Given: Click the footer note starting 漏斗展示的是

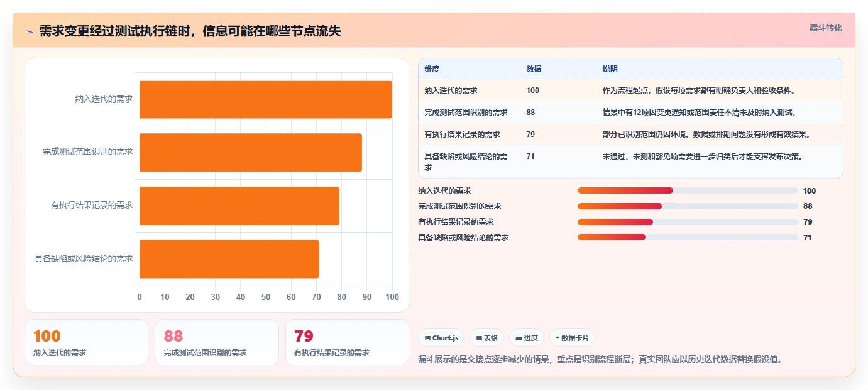Looking at the screenshot, I should tap(600, 360).
